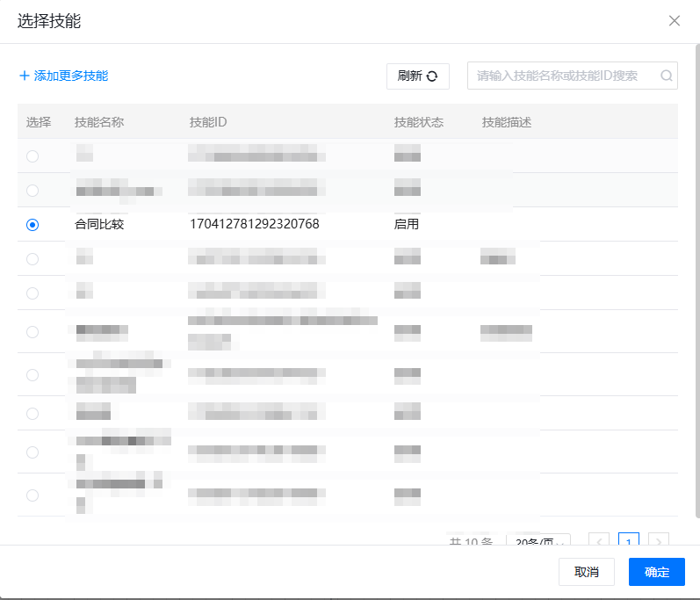
Task: Go to the previous page arrow
Action: 599,541
